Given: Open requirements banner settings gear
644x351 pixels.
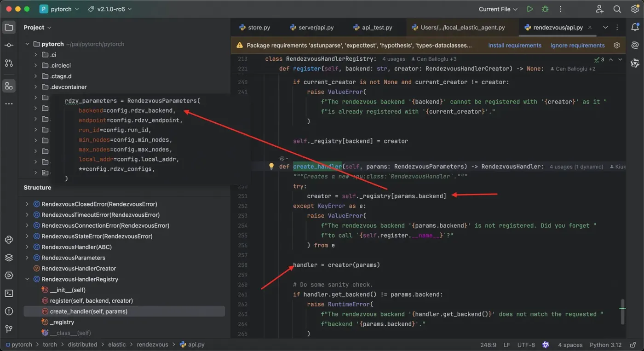Looking at the screenshot, I should (x=617, y=45).
